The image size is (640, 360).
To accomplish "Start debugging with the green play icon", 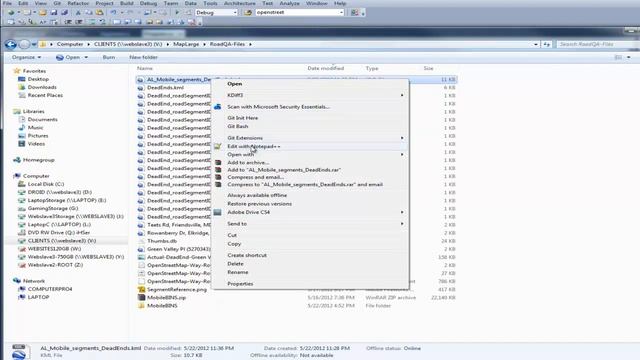I will pos(177,13).
